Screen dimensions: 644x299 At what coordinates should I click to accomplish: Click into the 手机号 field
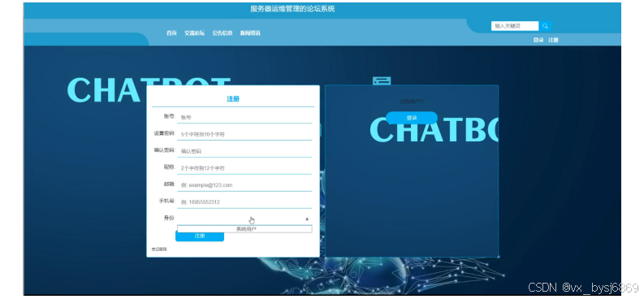coord(244,202)
